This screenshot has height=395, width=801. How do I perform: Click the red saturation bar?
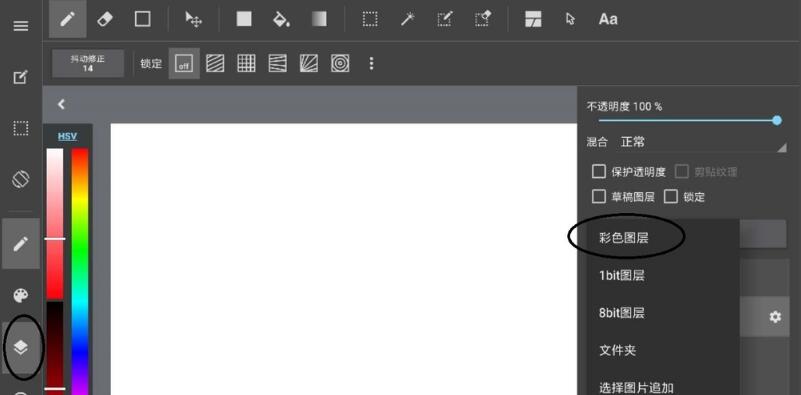tap(55, 223)
